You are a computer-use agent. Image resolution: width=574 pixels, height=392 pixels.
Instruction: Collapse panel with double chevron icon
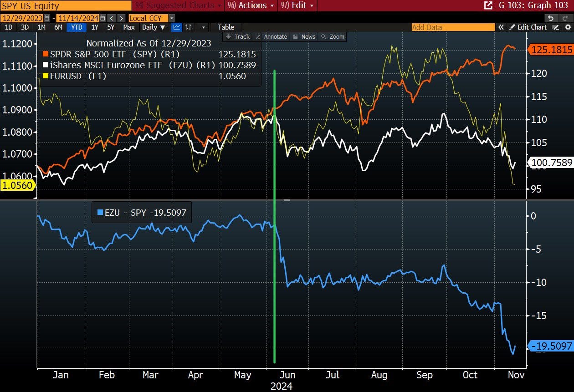tap(501, 27)
